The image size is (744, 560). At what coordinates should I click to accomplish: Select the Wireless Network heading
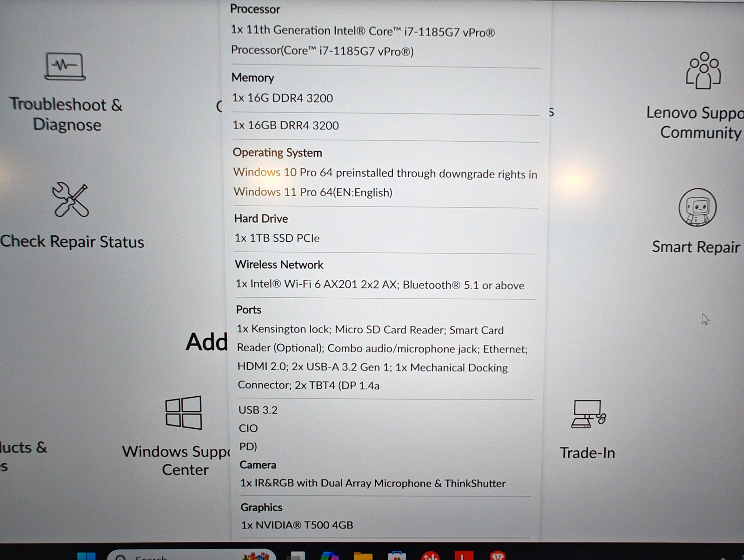pos(279,265)
